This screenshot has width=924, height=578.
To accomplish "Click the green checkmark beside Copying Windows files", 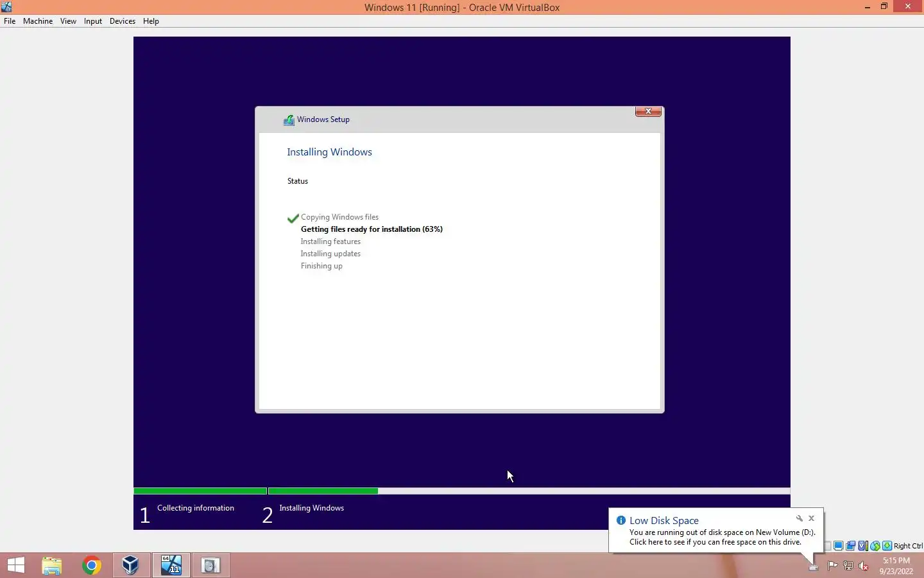I will coord(293,218).
